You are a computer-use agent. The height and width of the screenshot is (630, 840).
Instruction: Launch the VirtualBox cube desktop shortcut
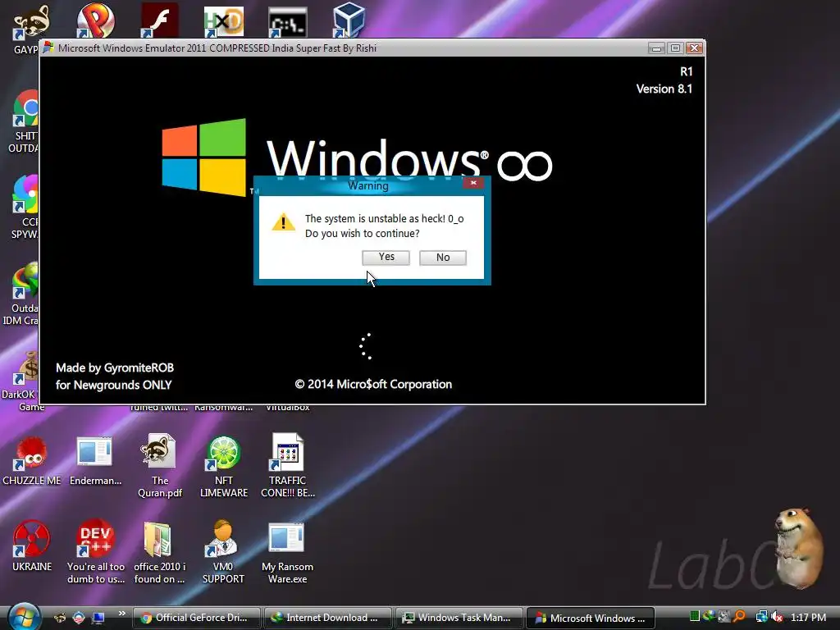349,21
